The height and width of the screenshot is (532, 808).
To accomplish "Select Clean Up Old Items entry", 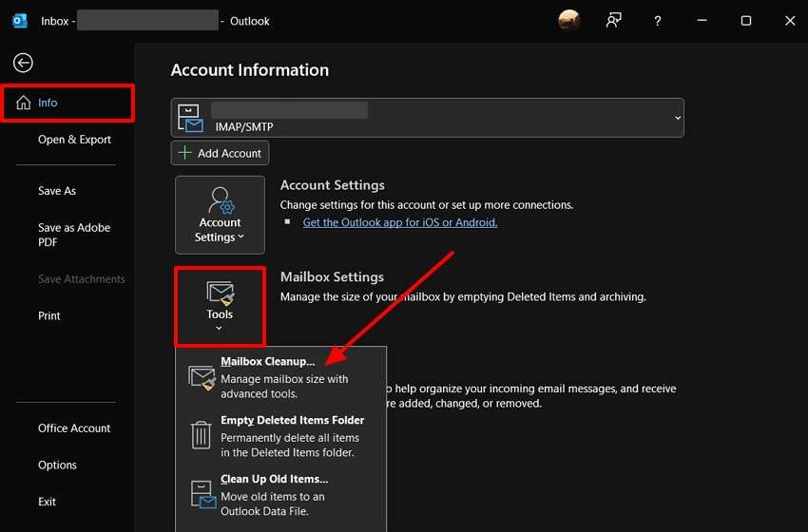I will [281, 494].
